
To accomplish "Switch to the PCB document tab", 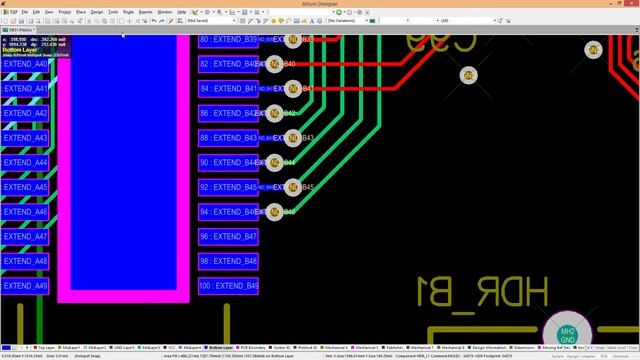I will [19, 30].
